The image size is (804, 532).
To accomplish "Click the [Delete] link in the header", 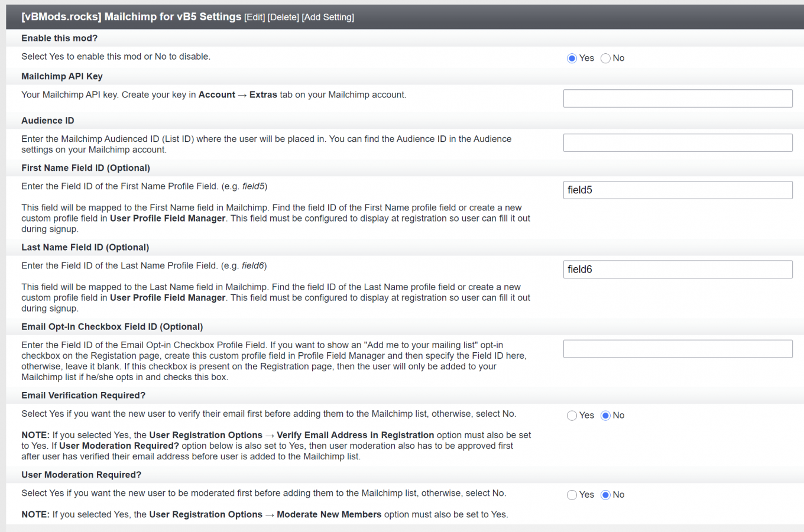I will point(283,17).
